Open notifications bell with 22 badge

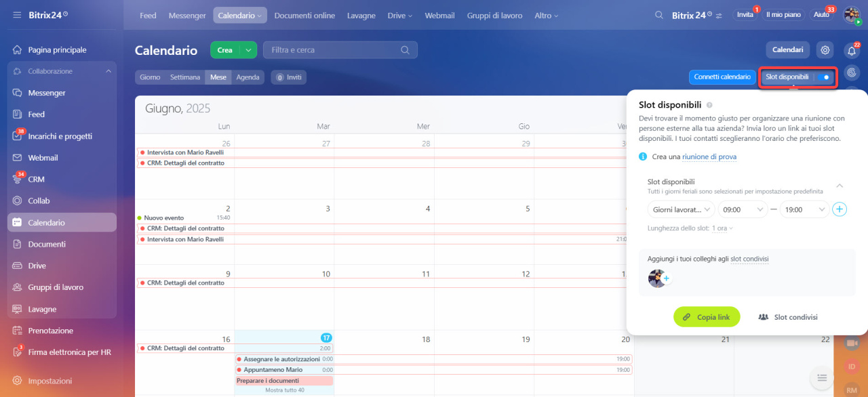[852, 51]
